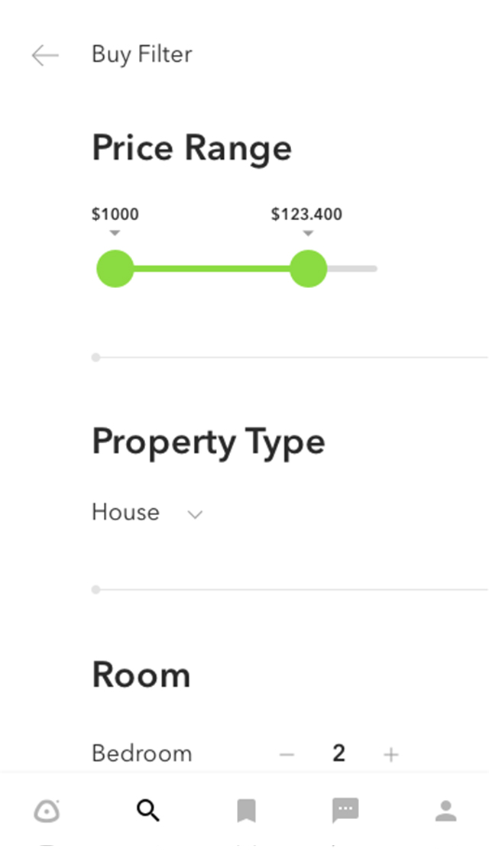489x868 pixels.
Task: Click the $1000 minimum price label
Action: click(x=115, y=215)
